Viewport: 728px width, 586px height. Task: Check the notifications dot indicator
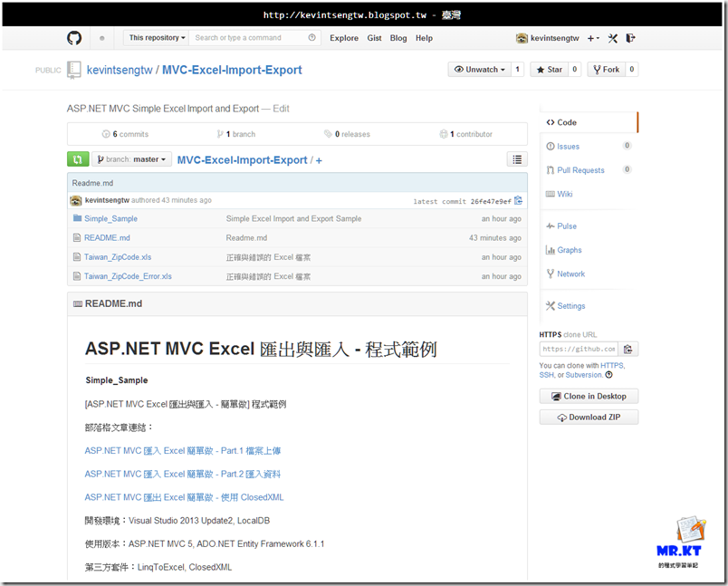102,38
